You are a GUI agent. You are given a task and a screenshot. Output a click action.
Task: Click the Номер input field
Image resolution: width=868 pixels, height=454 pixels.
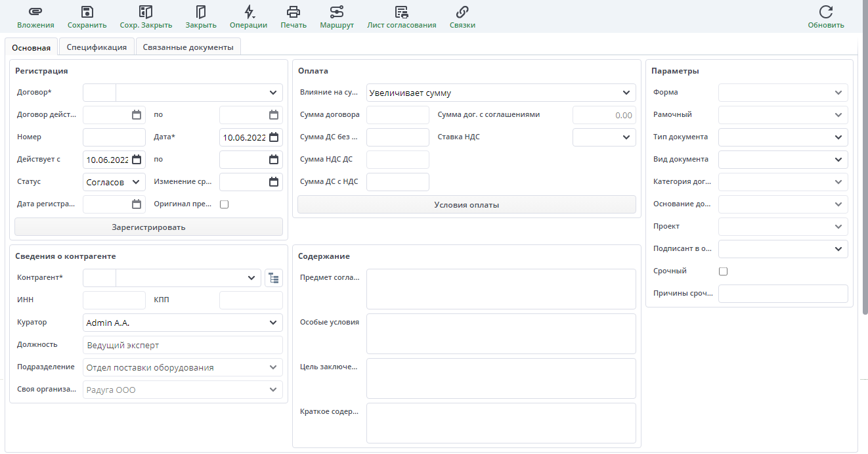click(x=114, y=137)
